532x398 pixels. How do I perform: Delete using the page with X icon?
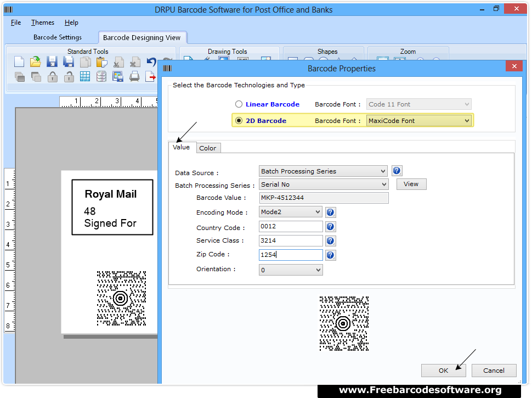(135, 62)
